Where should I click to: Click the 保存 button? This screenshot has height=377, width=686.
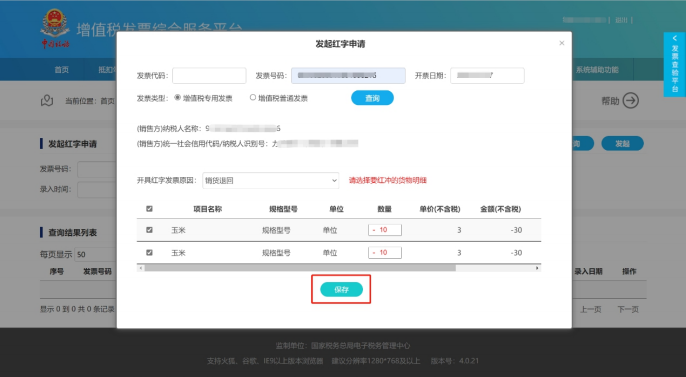[341, 289]
